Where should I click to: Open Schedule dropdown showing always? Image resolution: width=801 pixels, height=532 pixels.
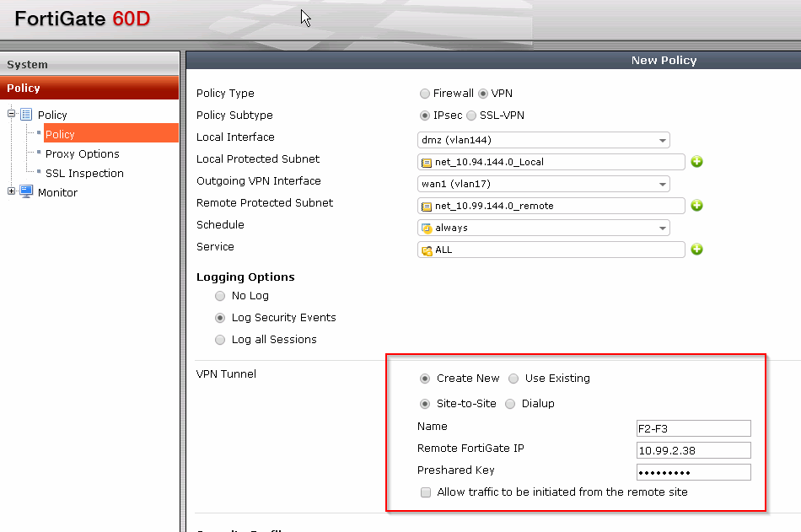[x=544, y=228]
